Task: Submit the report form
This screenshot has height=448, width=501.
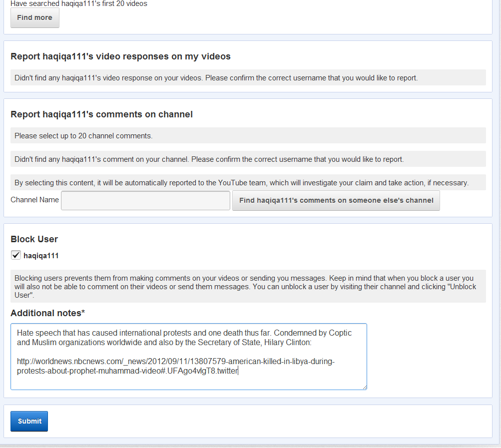Action: (29, 421)
